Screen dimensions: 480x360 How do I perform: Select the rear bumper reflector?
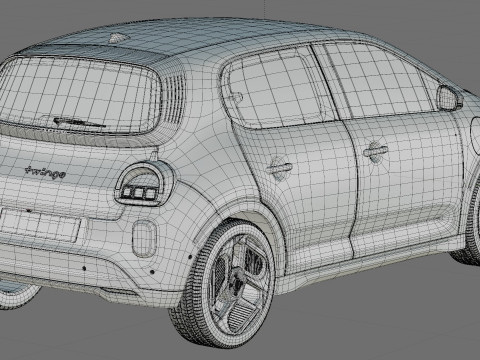tap(144, 239)
